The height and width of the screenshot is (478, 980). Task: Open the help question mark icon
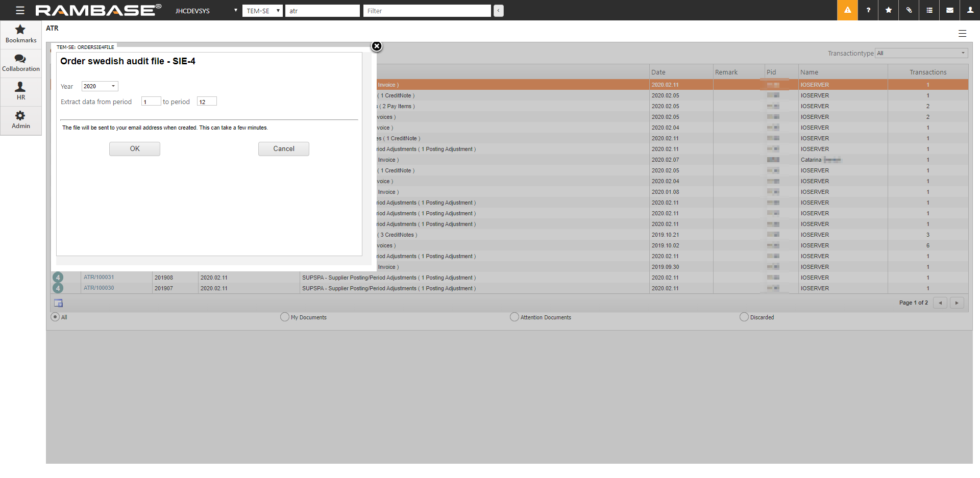click(x=868, y=10)
